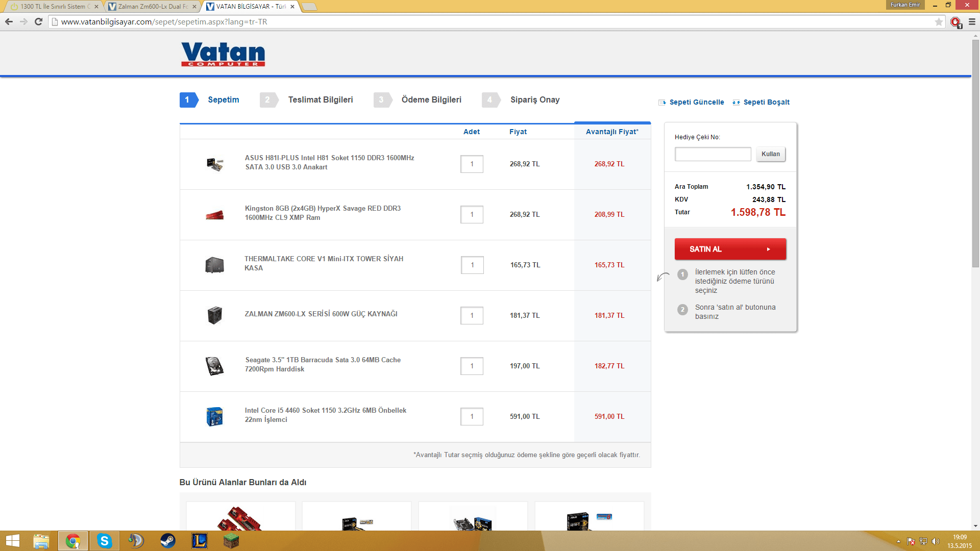Click the Intel Core i5 4460 product image
Screen dimensions: 980x551
pos(215,416)
